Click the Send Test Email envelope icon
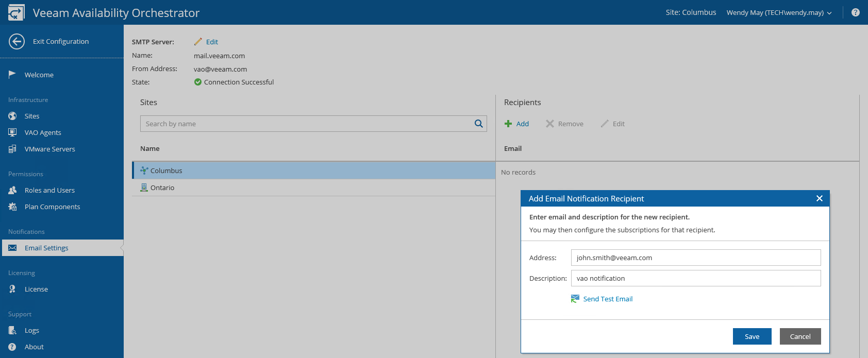 [575, 299]
